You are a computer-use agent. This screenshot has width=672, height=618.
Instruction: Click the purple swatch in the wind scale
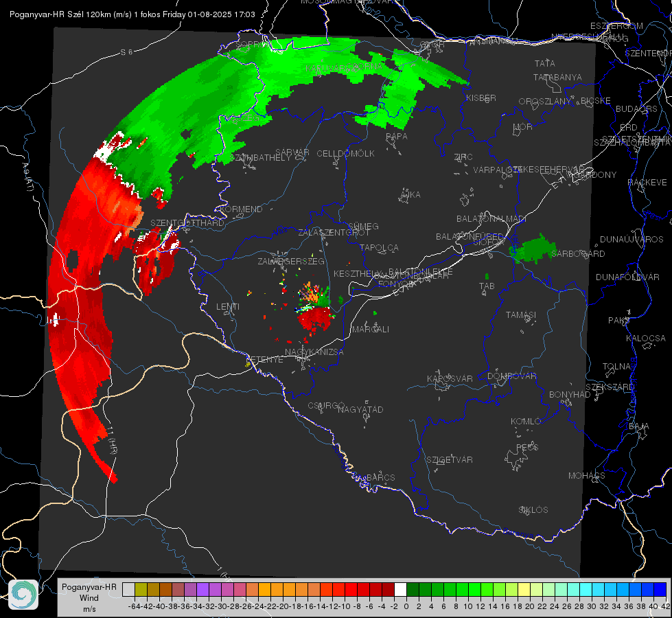202,589
